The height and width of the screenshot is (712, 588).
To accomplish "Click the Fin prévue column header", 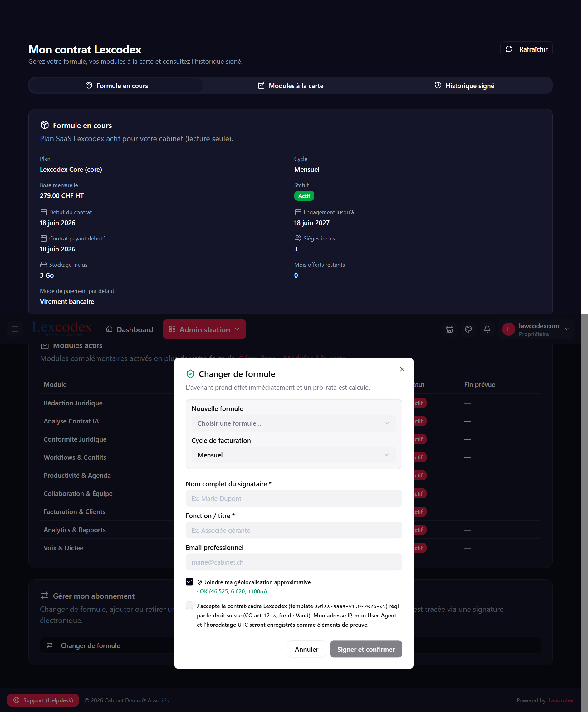I will pos(479,384).
